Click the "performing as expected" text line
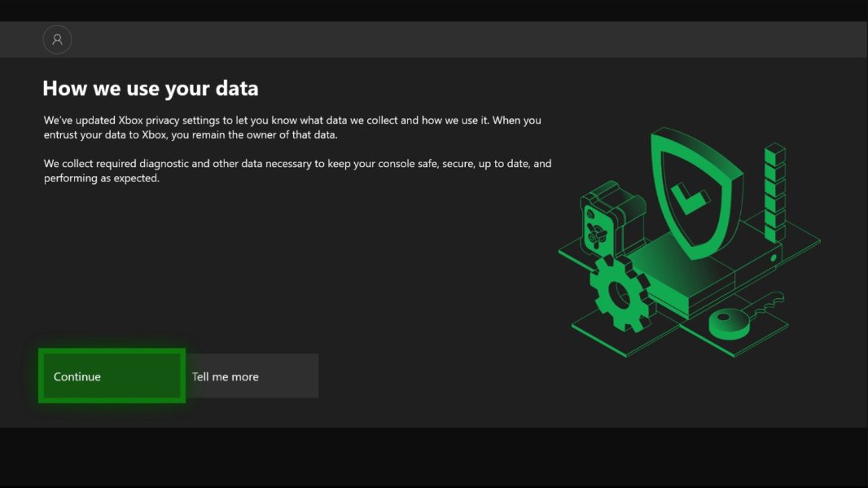 tap(102, 178)
